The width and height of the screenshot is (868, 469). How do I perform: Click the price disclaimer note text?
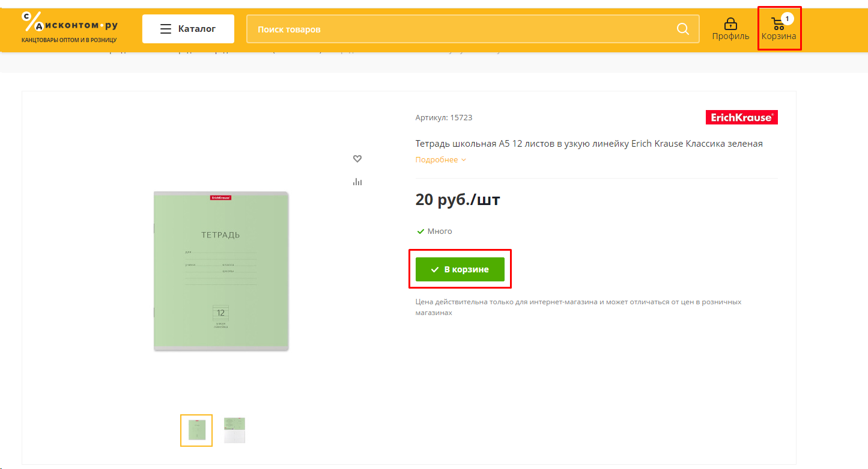click(x=578, y=307)
